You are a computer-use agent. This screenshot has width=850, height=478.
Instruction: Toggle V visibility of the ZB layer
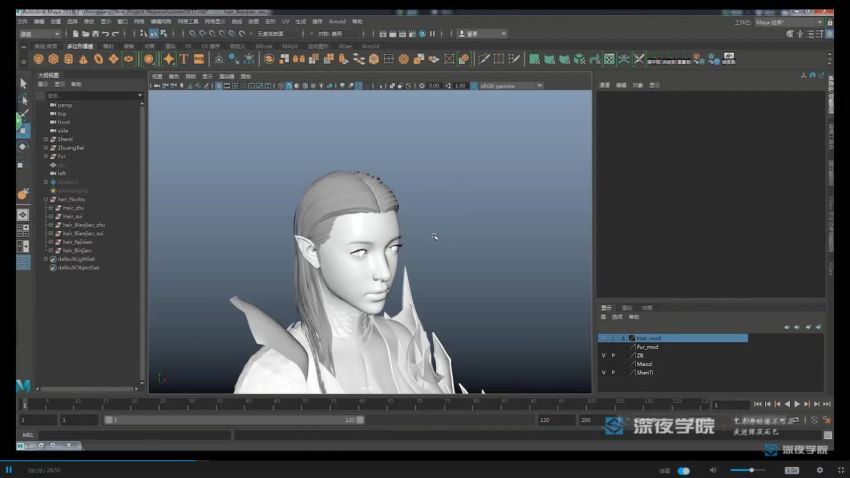click(x=603, y=356)
